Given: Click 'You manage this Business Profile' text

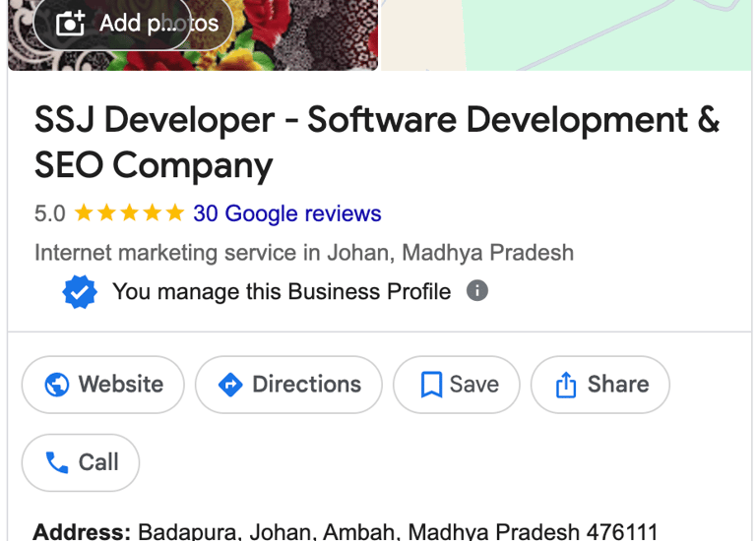Looking at the screenshot, I should click(282, 291).
